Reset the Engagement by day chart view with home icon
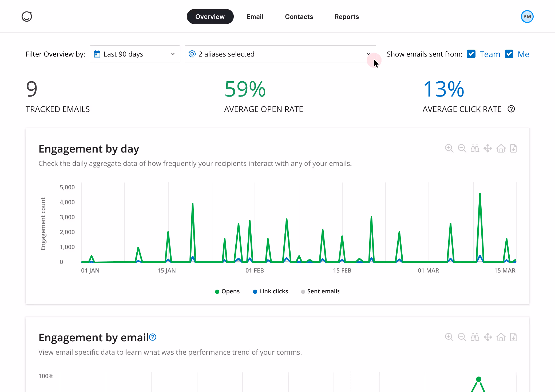This screenshot has width=555, height=392. point(501,149)
